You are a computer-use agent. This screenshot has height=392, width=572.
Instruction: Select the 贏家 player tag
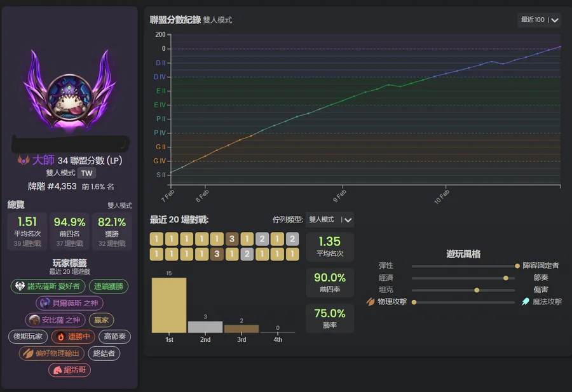pyautogui.click(x=101, y=320)
